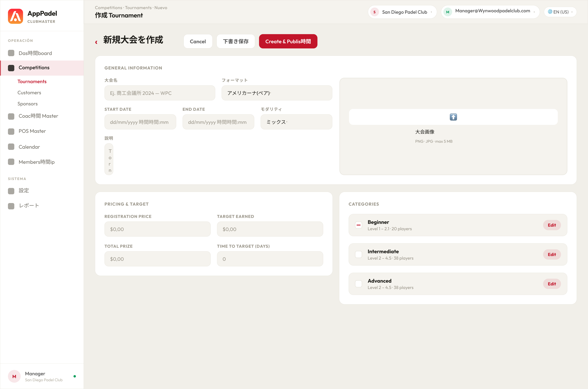The height and width of the screenshot is (389, 588).
Task: Click the upload arrow icon for tournament image
Action: pos(453,117)
